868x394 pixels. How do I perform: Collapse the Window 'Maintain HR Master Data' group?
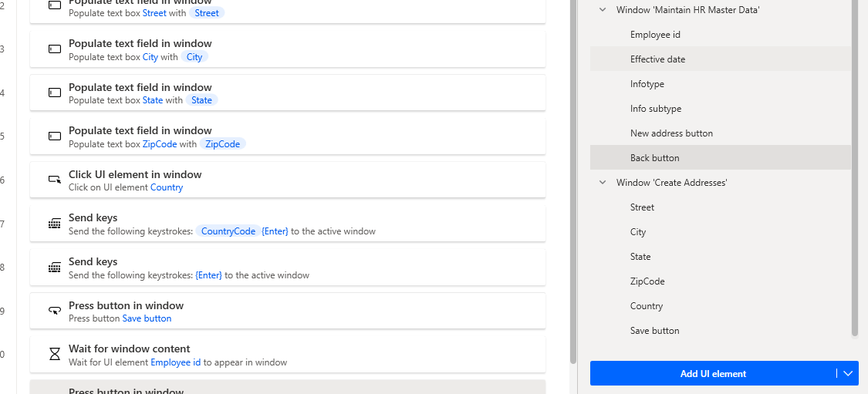603,10
